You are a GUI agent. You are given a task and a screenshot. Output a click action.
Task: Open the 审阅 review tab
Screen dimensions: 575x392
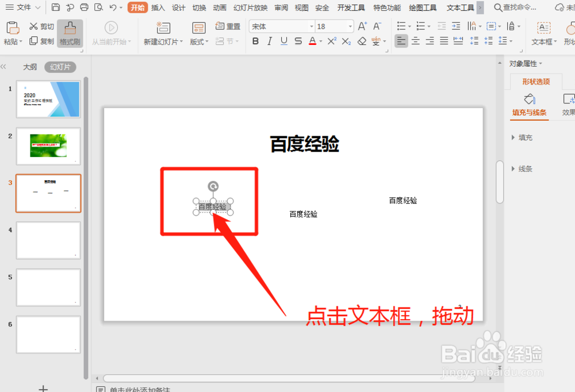(281, 7)
